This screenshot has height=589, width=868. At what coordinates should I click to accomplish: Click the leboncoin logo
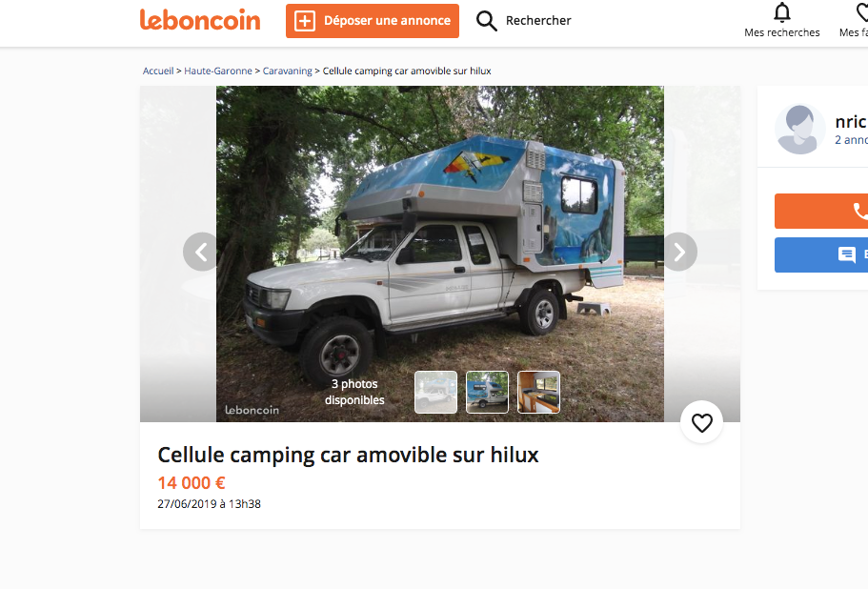(x=200, y=20)
